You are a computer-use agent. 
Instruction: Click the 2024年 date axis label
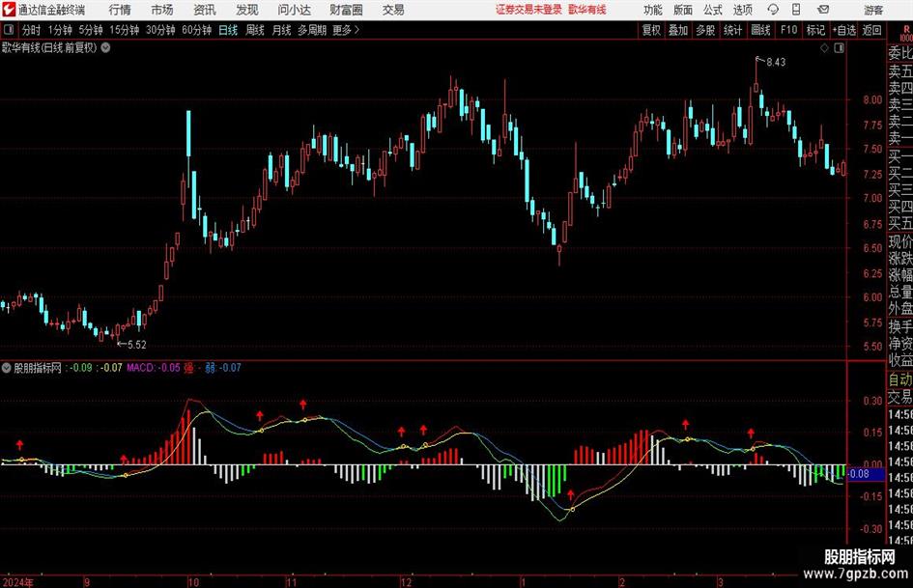tap(17, 582)
